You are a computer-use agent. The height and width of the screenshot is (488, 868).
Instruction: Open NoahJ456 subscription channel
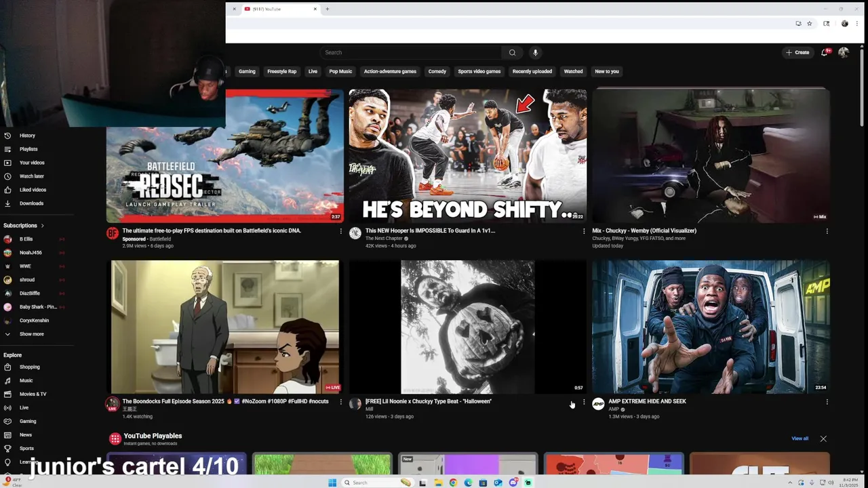31,253
